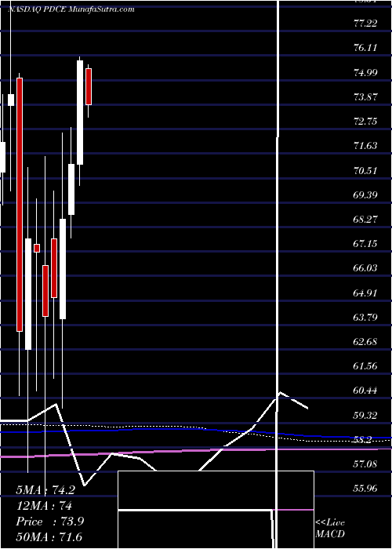Click the 70.51 price axis label
Screen dimensions: 392x549
(365, 170)
